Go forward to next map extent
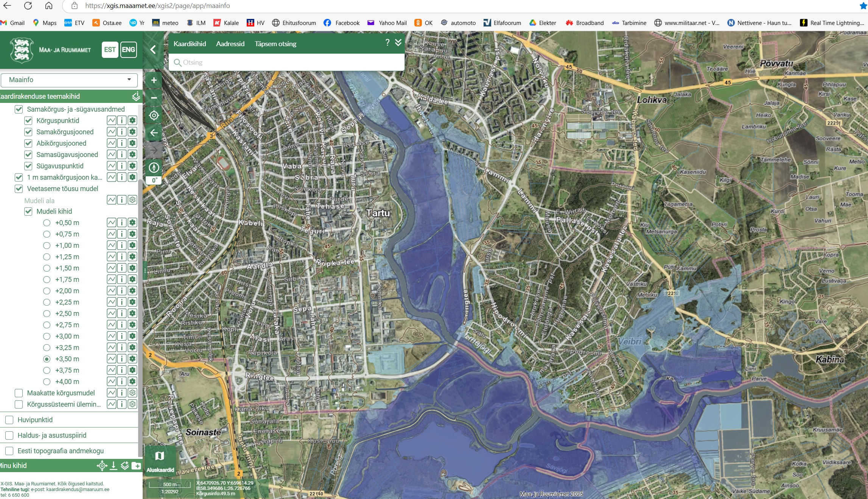This screenshot has width=868, height=499. pyautogui.click(x=154, y=150)
